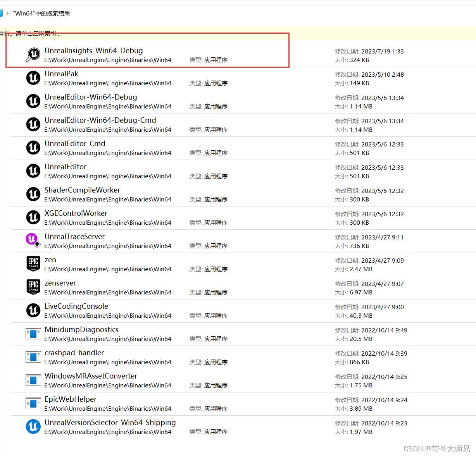Select the WindowsMRAssetConverter file name

tap(91, 376)
